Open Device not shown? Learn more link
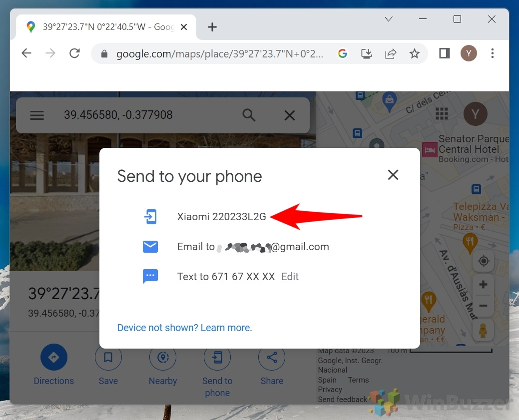Screen dimensions: 519x420 (185, 328)
